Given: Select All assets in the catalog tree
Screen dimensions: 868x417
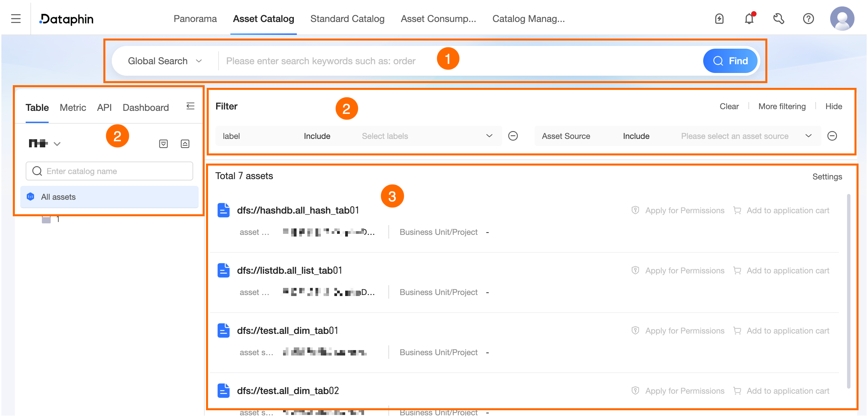Looking at the screenshot, I should 109,197.
